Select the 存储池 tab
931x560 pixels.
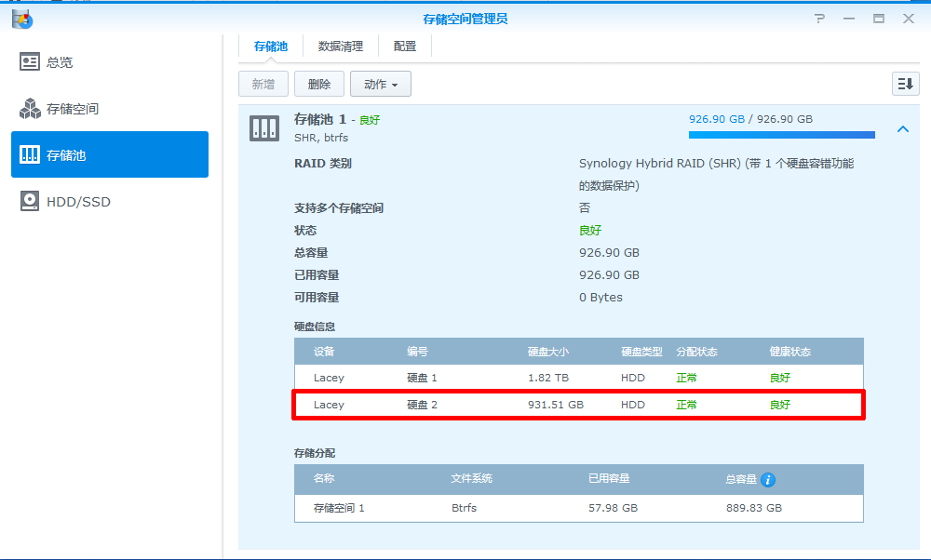[271, 47]
